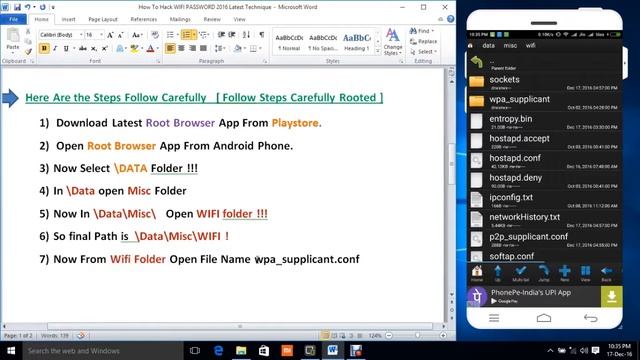
Task: Toggle Strikethrough formatting
Action: pos(83,49)
